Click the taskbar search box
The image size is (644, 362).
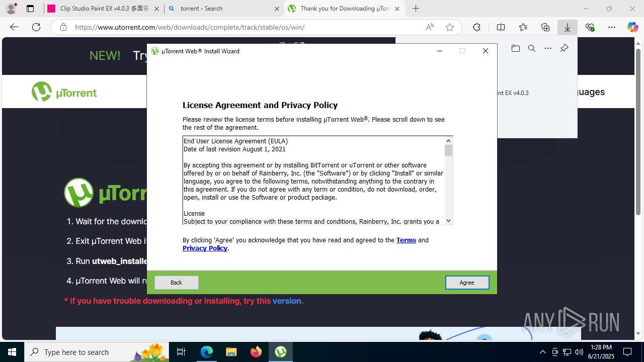tap(97, 352)
